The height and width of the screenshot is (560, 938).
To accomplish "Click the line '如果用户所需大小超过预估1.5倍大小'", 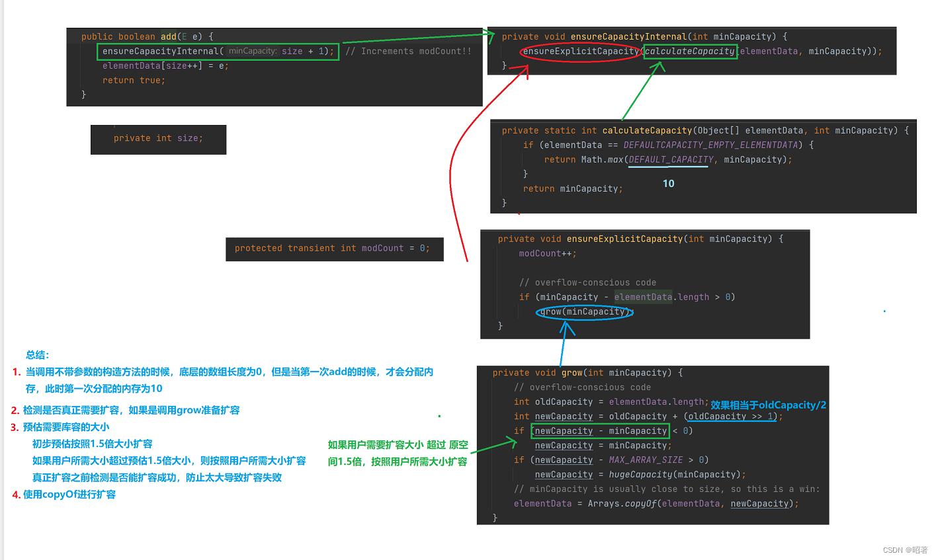I will click(x=169, y=460).
